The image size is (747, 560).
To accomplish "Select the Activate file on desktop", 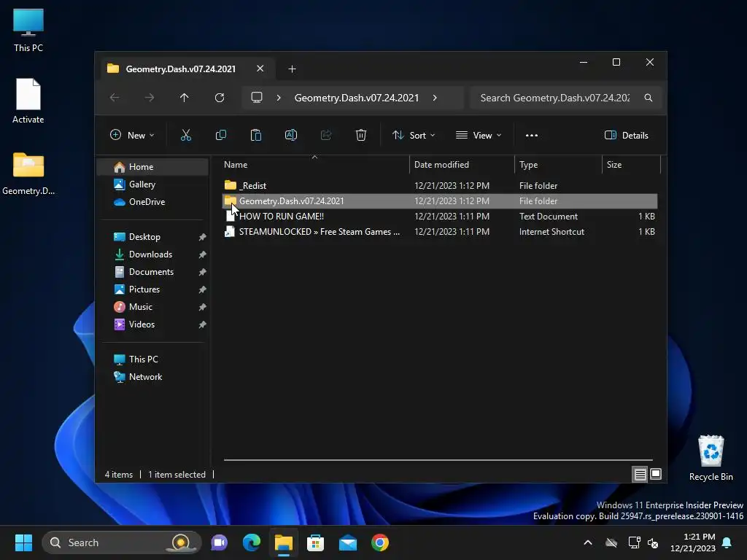I will pos(28,101).
